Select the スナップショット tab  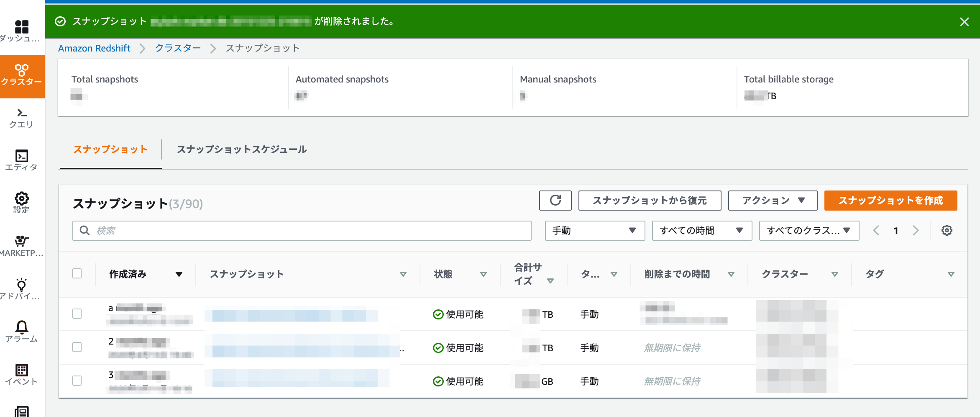(x=110, y=149)
